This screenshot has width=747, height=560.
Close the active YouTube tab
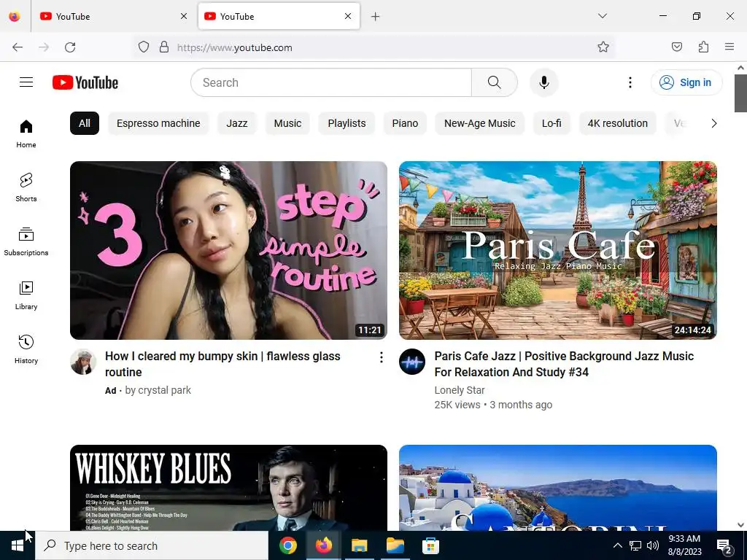[348, 16]
